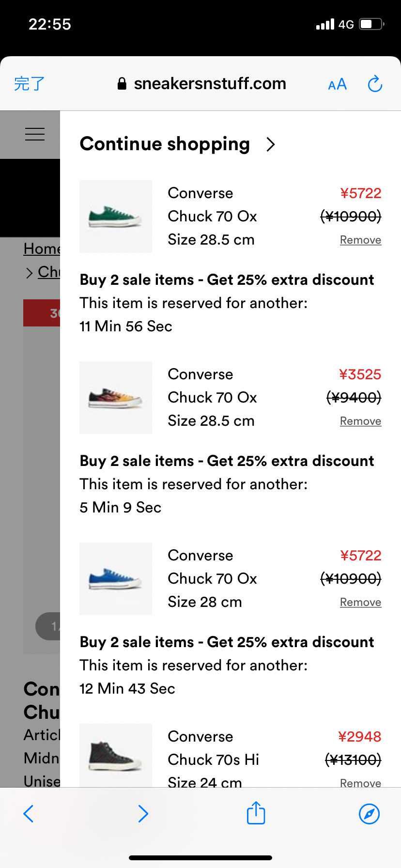Open the flame-pattern Converse shoe thumbnail
This screenshot has height=868, width=401.
(x=116, y=398)
